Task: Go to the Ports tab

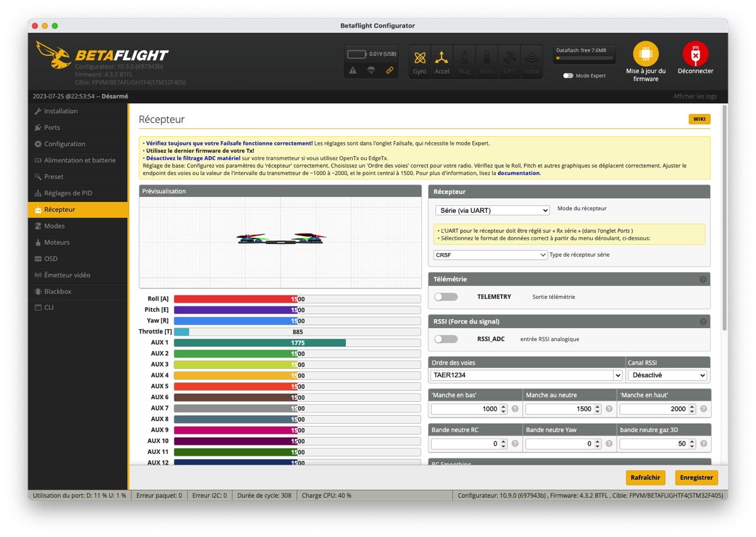Action: pos(78,128)
